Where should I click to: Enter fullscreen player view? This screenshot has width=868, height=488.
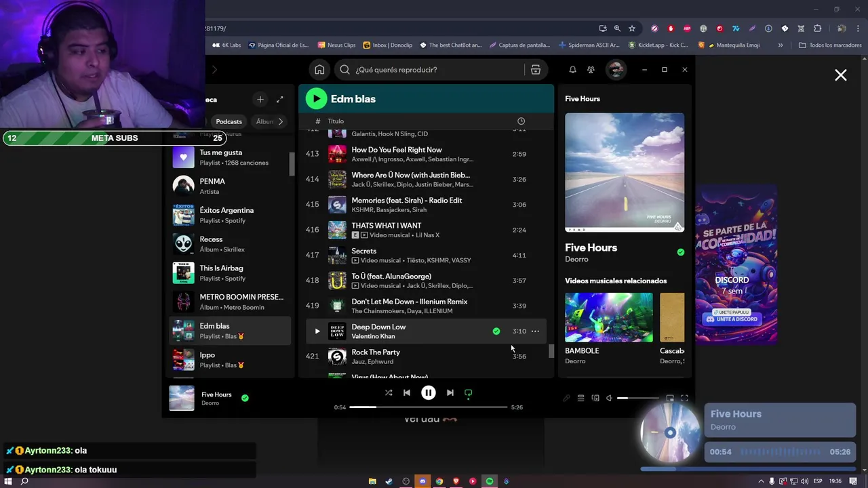pos(684,399)
